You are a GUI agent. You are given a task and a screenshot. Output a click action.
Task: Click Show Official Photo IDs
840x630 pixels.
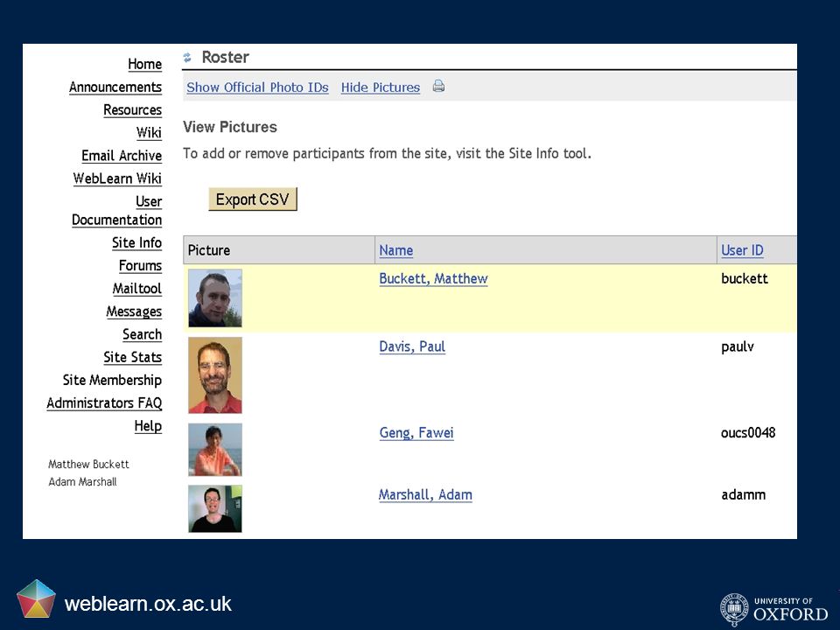[257, 87]
